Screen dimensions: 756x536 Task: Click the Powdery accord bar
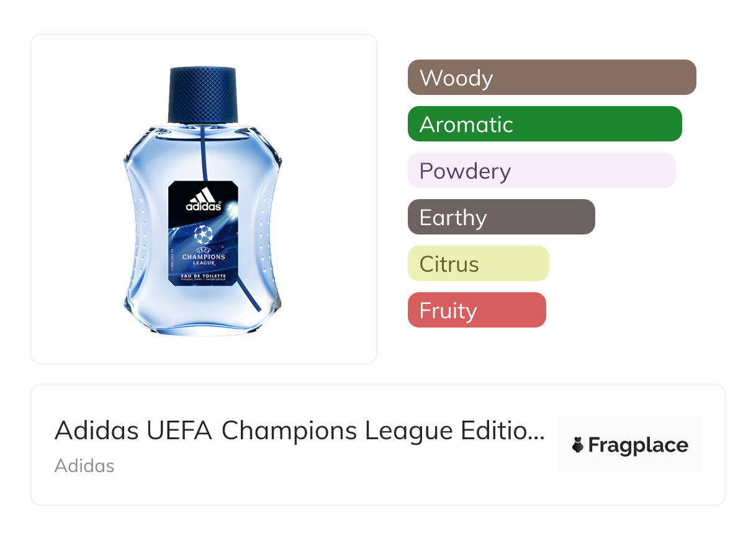pyautogui.click(x=541, y=171)
